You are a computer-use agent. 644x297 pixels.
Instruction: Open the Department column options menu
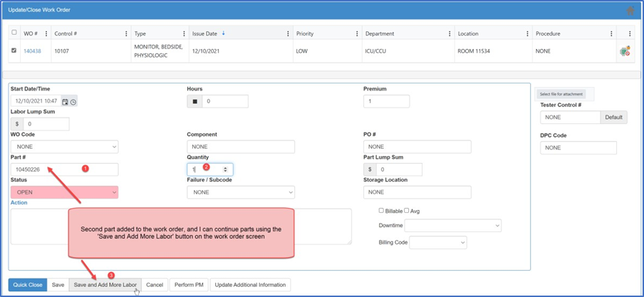click(450, 33)
